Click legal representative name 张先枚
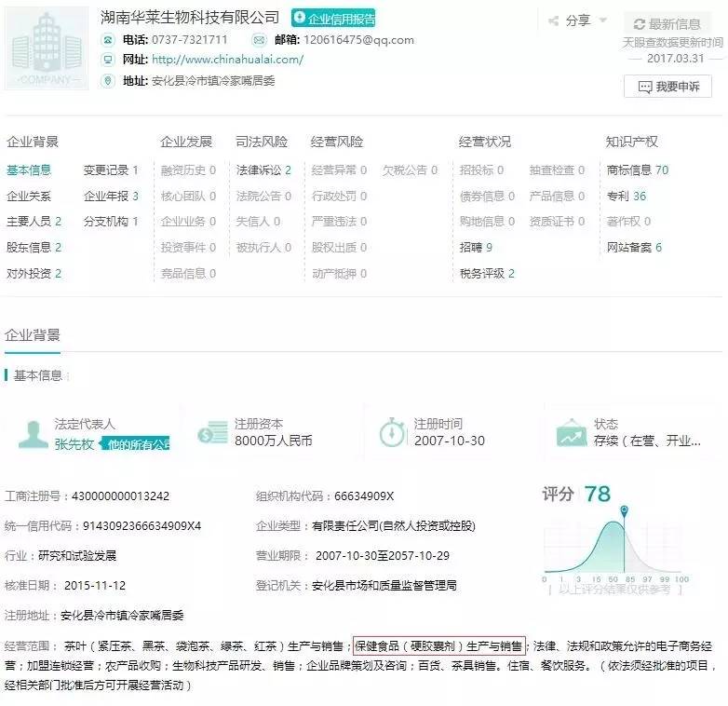Image resolution: width=728 pixels, height=706 pixels. click(x=74, y=444)
